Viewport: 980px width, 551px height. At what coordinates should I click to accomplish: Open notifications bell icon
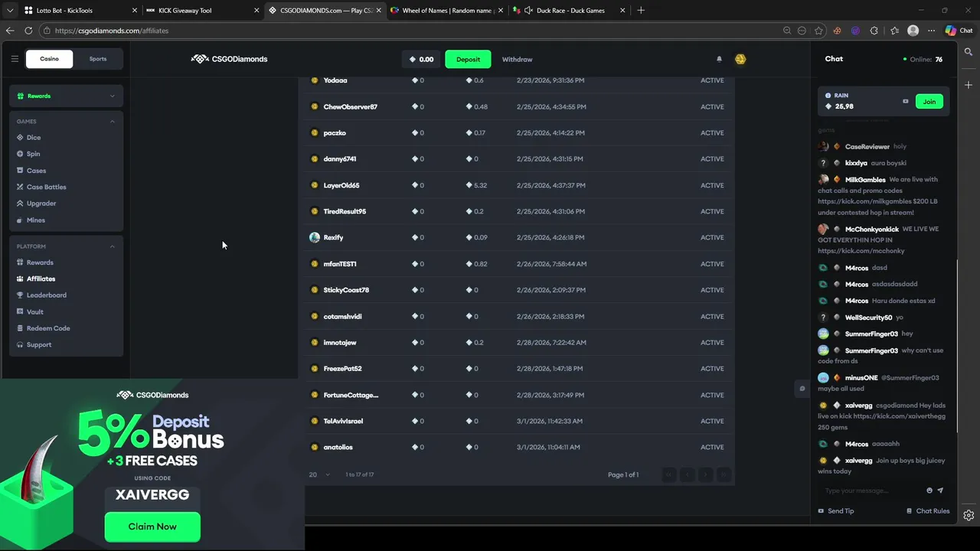[x=719, y=59]
